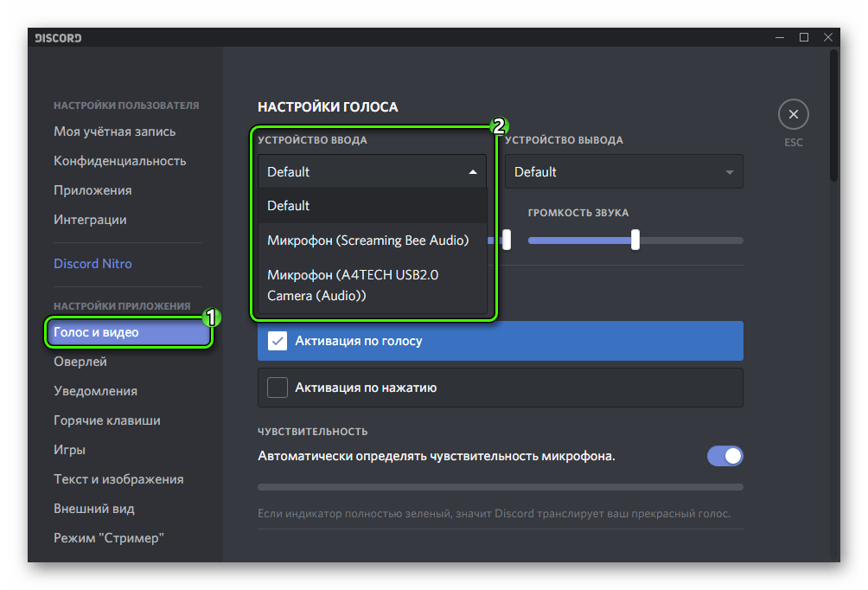Click the input device dropdown arrow
Viewport: 868px width, 590px height.
pos(473,172)
